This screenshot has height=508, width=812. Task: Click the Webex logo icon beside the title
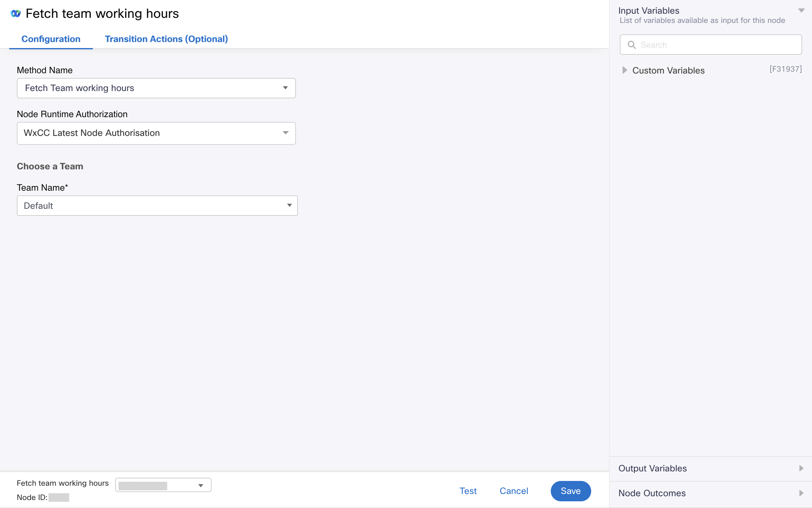coord(16,13)
